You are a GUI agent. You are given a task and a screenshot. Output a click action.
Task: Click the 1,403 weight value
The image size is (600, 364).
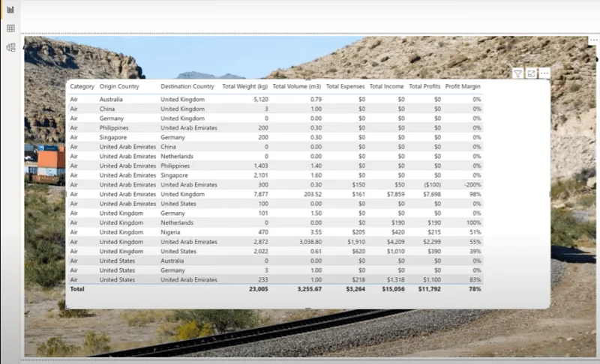point(260,166)
